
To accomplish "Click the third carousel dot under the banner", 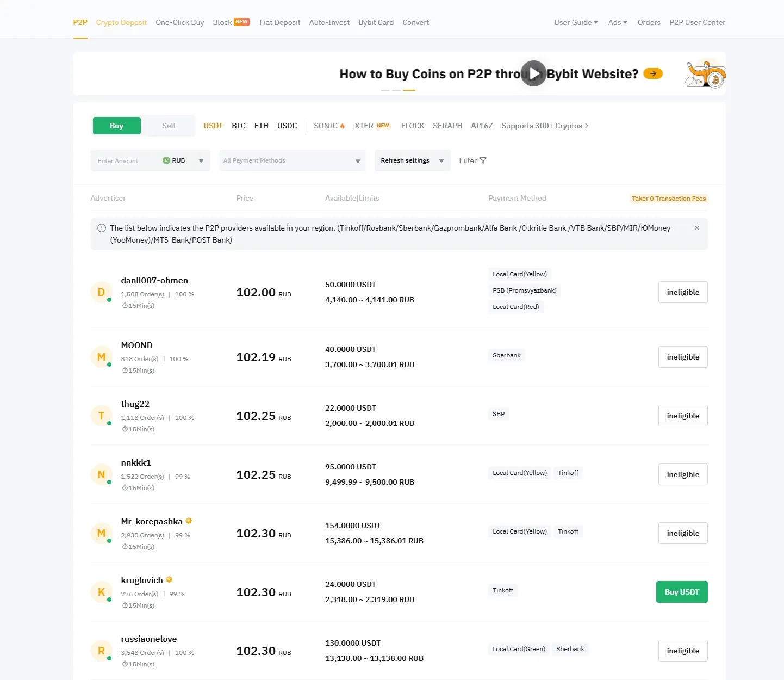I will tap(409, 91).
